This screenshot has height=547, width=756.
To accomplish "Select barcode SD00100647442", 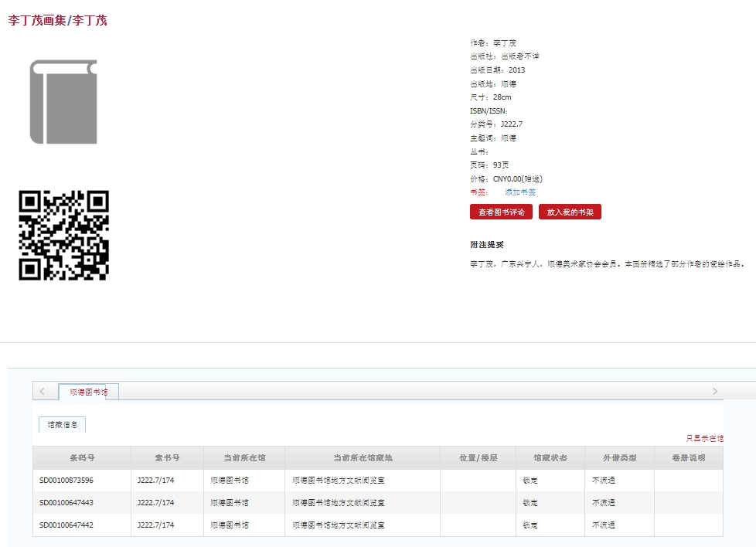I will (66, 525).
